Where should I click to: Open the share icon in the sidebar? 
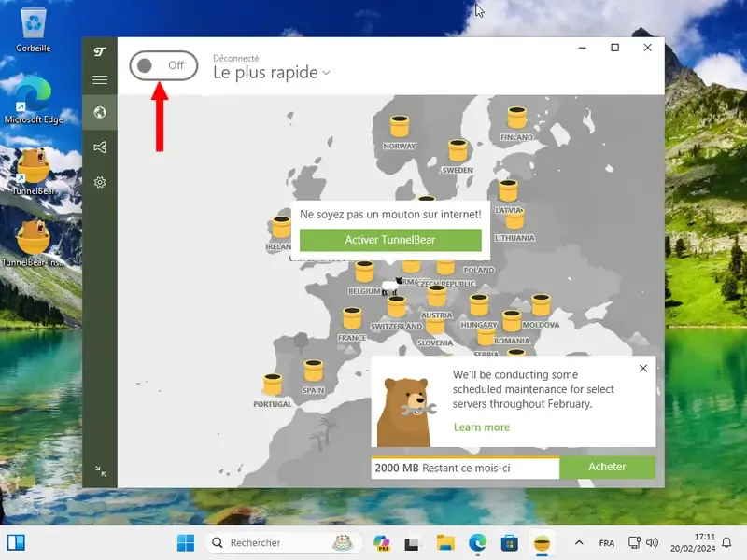100,147
